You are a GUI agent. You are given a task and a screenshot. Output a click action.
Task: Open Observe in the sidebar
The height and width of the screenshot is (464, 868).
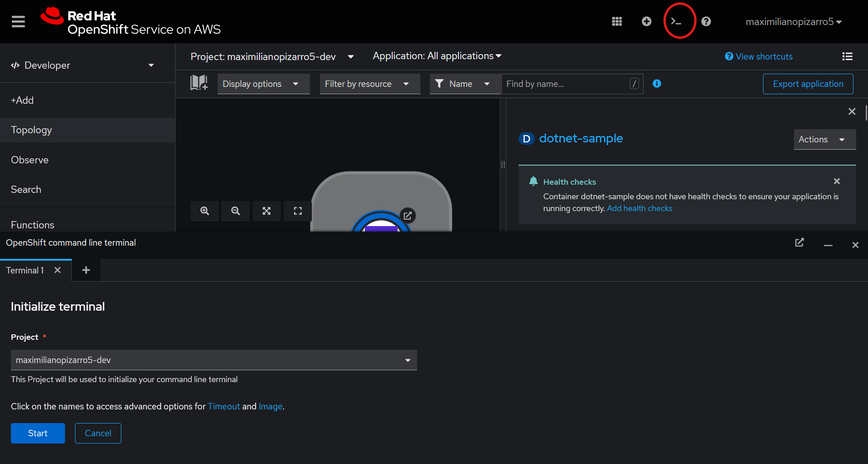[87, 160]
